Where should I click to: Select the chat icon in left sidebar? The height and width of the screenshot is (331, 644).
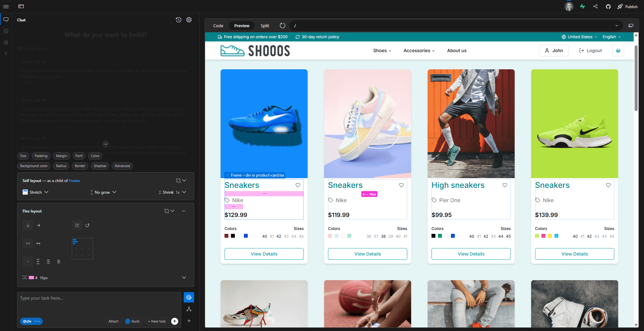(x=6, y=20)
